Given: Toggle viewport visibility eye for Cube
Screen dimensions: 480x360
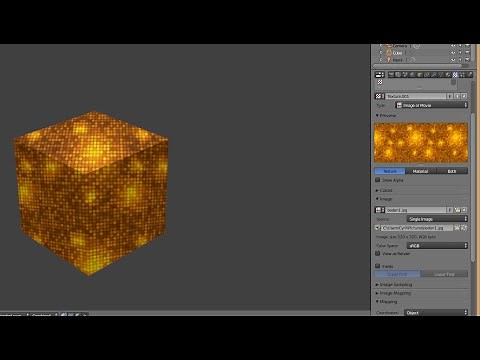Looking at the screenshot, I should pyautogui.click(x=453, y=53).
